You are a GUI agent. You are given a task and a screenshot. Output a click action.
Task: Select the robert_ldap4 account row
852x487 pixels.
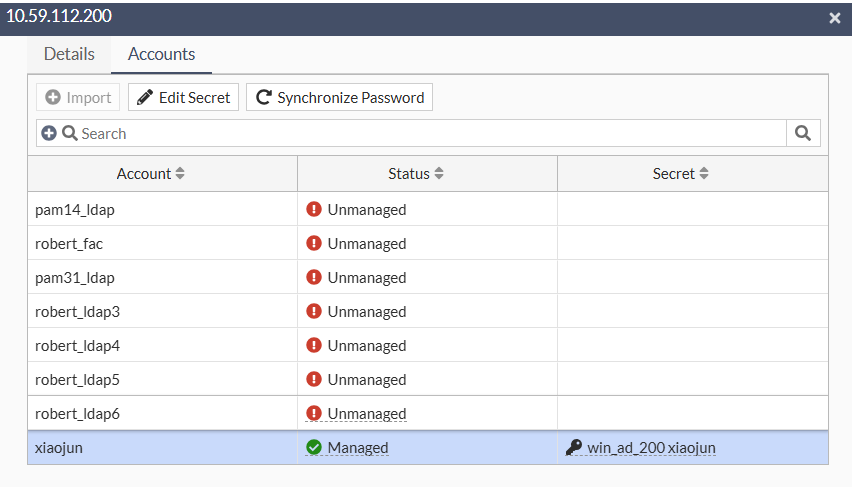(x=428, y=345)
